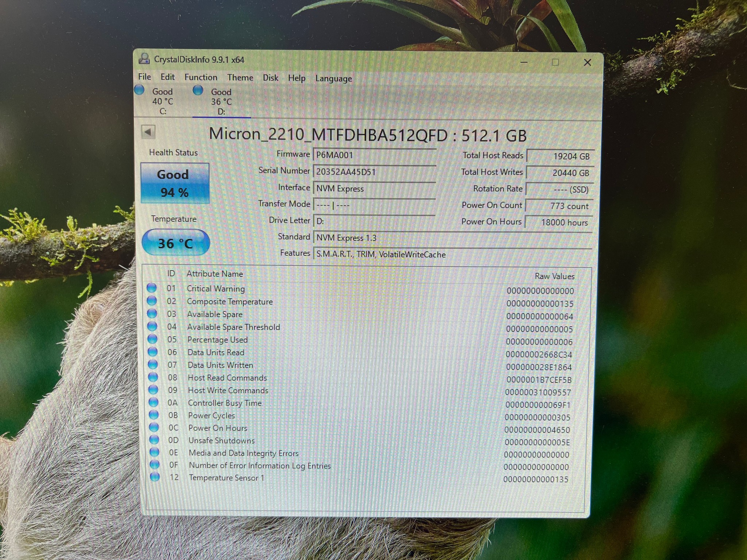
Task: Select the Percentage Used attribute name
Action: [x=217, y=340]
